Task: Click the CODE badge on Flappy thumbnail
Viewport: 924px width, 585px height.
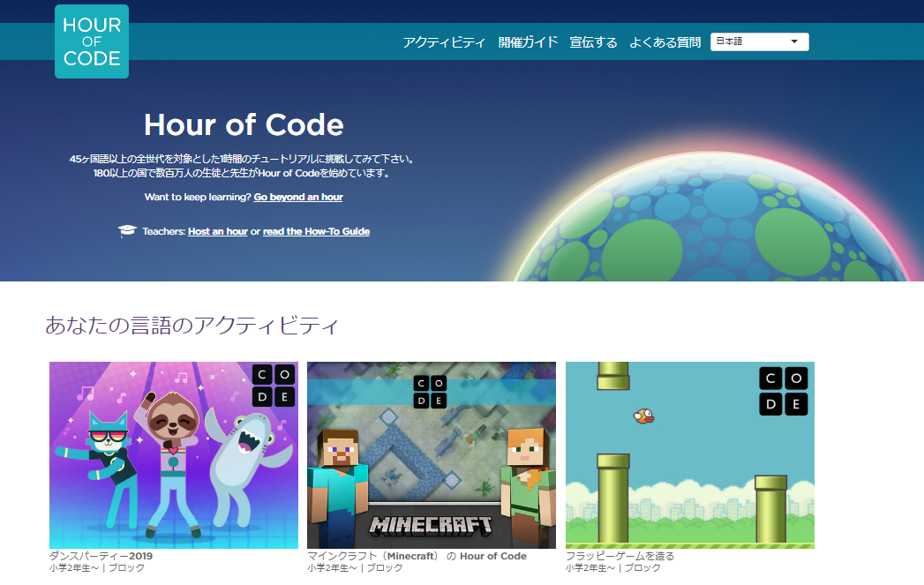Action: pos(783,391)
